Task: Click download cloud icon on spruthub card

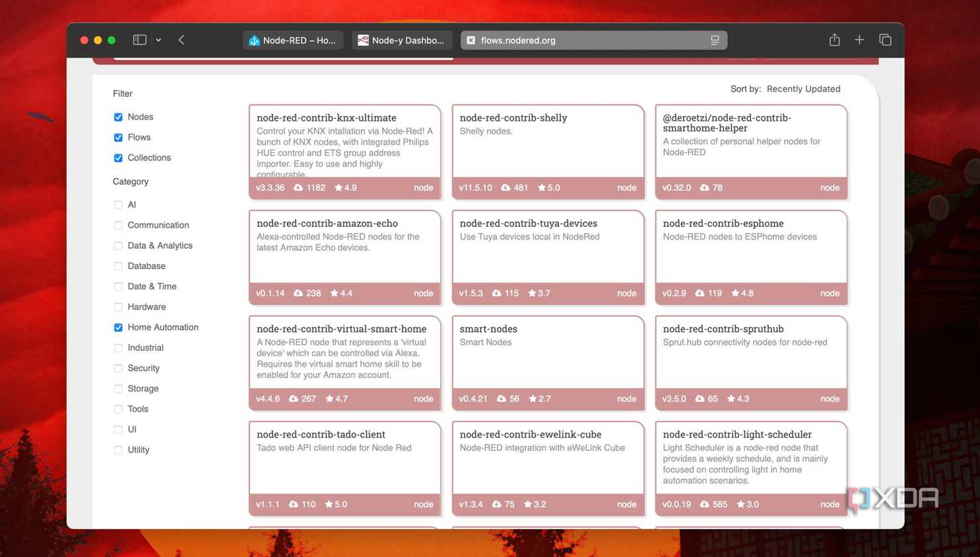Action: click(x=700, y=399)
